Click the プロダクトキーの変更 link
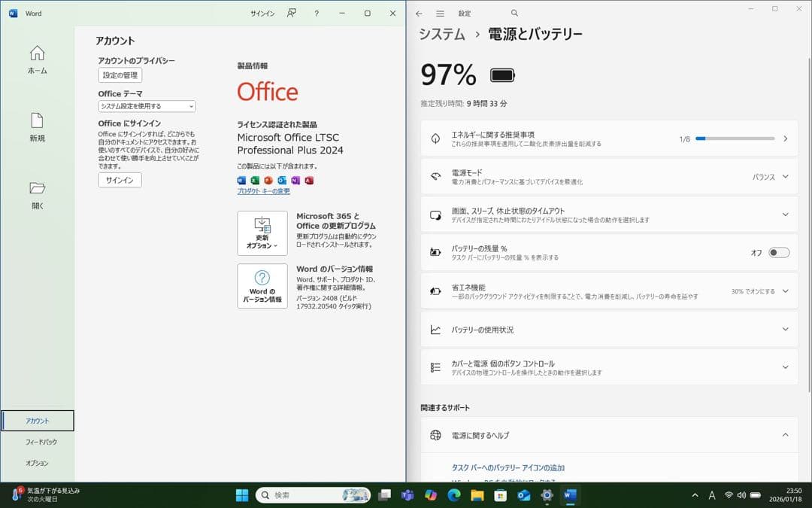Viewport: 812px width, 508px height. pos(262,190)
